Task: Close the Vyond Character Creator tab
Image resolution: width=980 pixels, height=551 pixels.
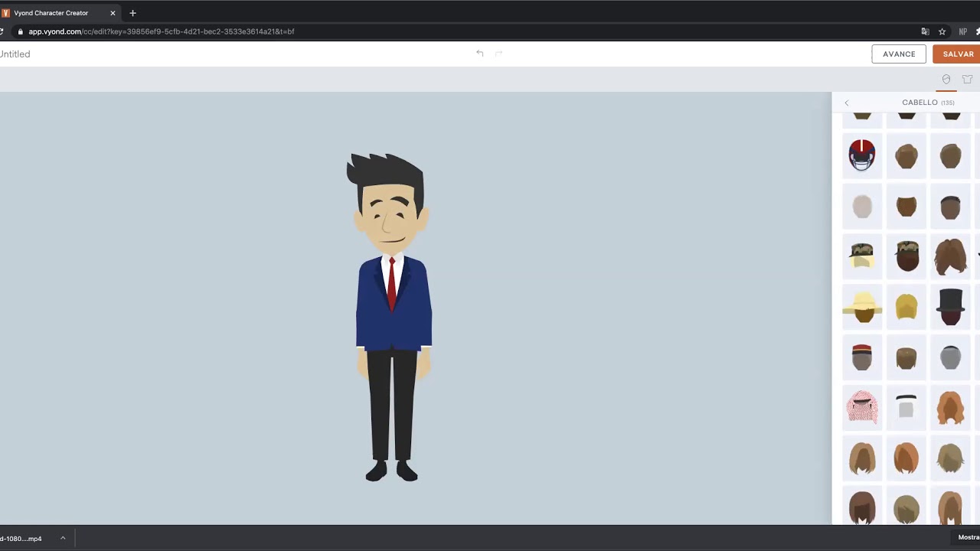Action: (113, 13)
